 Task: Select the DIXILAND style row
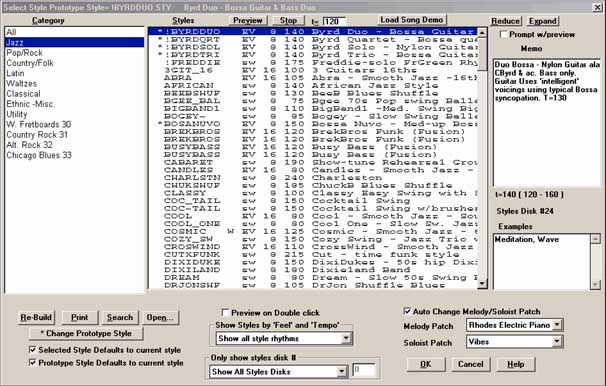tap(313, 270)
